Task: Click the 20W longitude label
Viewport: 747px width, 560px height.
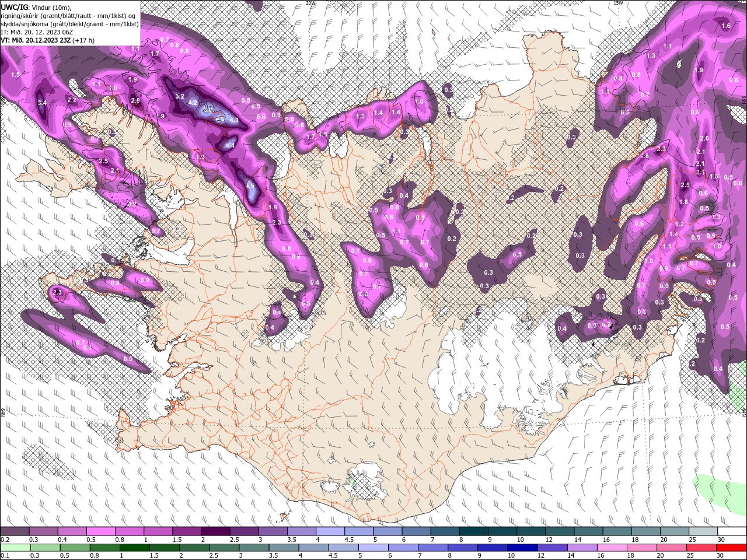Action: pyautogui.click(x=310, y=3)
